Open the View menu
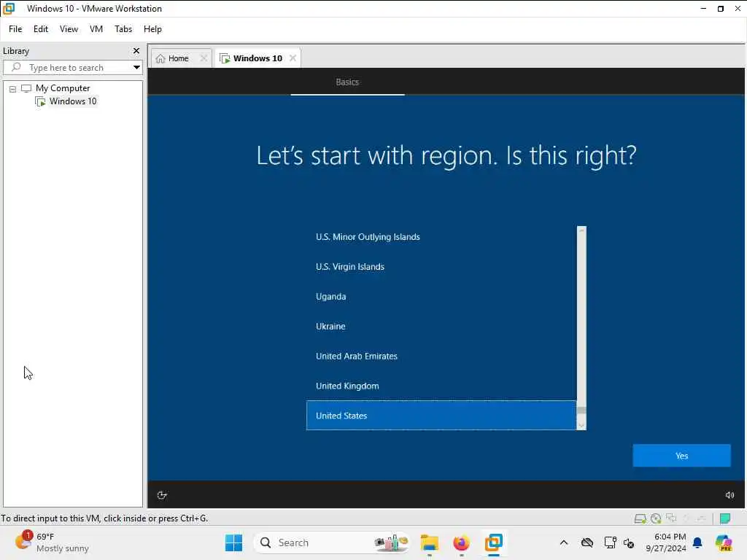 (x=69, y=29)
